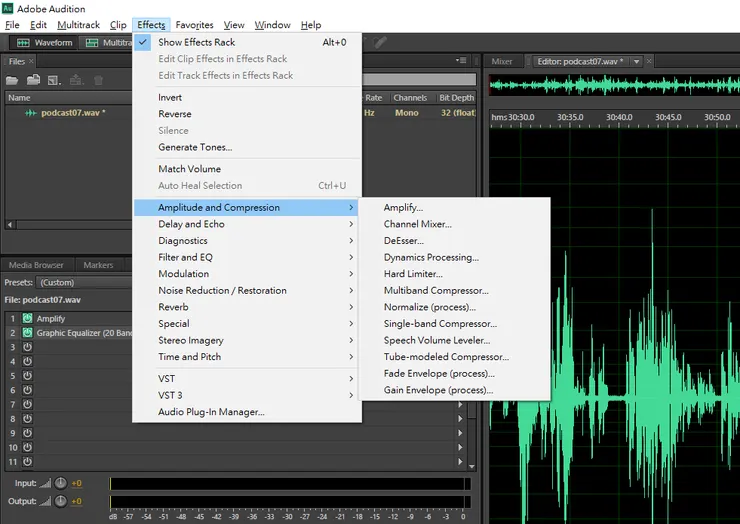
Task: Click the New File icon in Files panel
Action: click(x=52, y=80)
